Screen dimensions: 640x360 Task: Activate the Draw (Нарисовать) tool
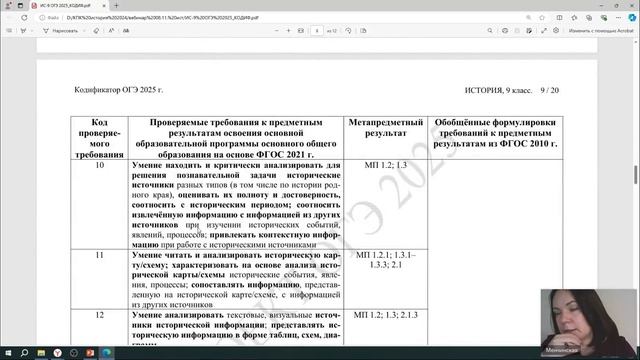(x=60, y=31)
